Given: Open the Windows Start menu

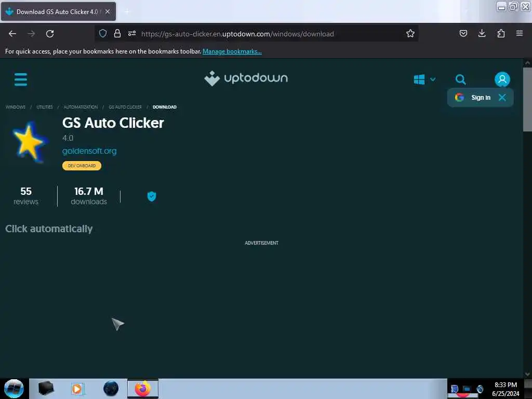Looking at the screenshot, I should pyautogui.click(x=14, y=389).
